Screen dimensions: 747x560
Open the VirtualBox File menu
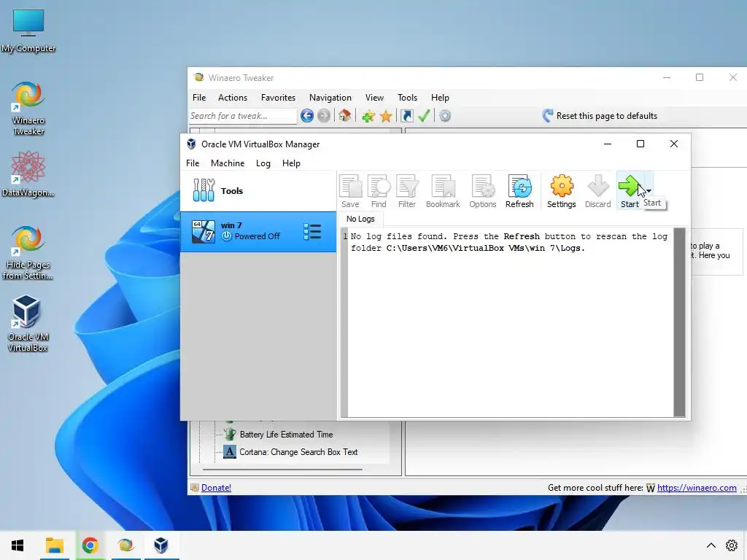point(193,163)
